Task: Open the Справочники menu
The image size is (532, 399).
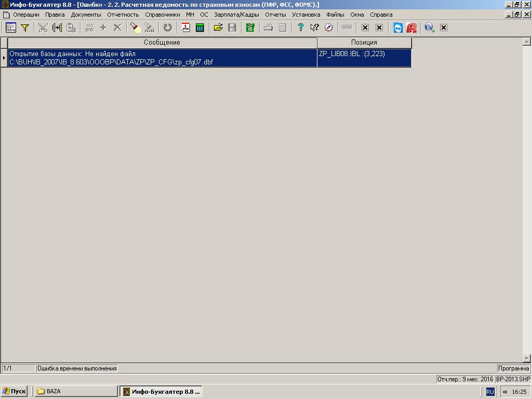Action: click(x=163, y=15)
